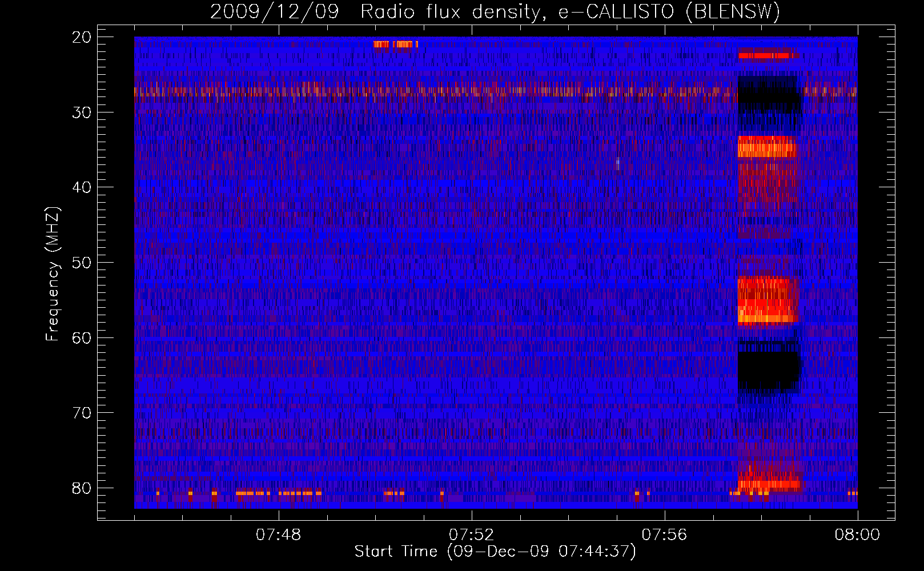Click the '30' frequency tick label
The width and height of the screenshot is (924, 571).
click(82, 112)
